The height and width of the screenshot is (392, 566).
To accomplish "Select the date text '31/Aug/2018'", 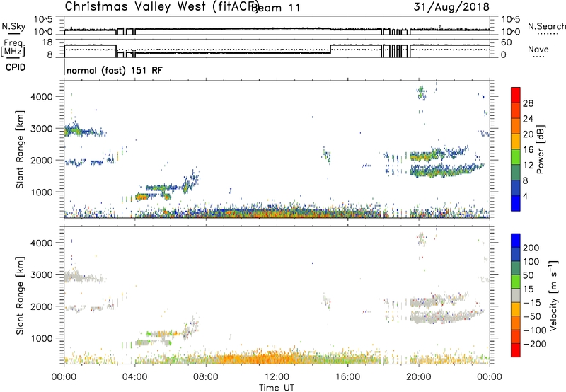I will [x=451, y=7].
